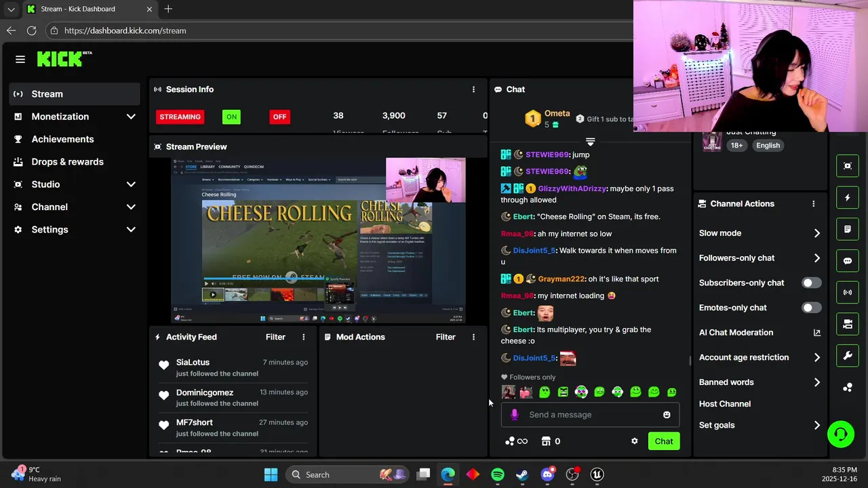
Task: Open the emoji picker in message box
Action: 667,415
